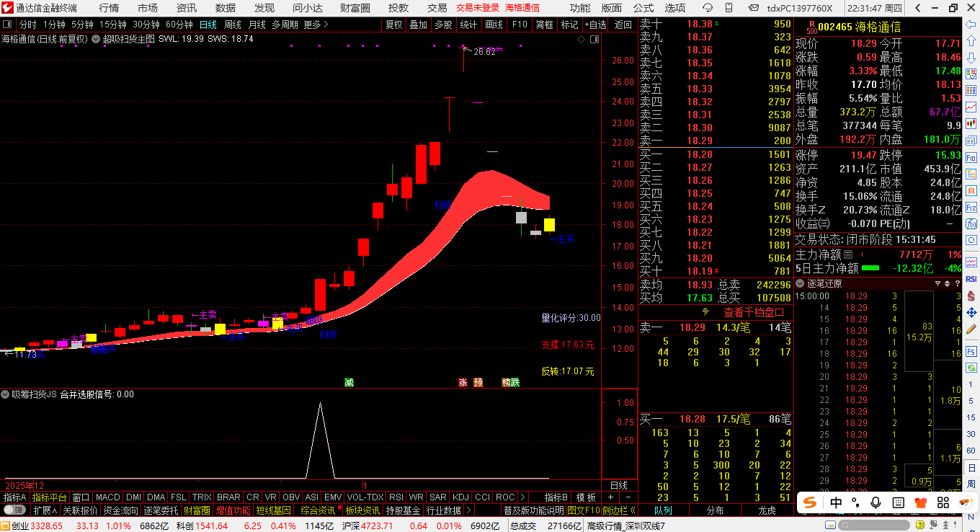Viewport: 980px width, 532px height.
Task: Click the microphone icon in input method bar
Action: point(876,502)
